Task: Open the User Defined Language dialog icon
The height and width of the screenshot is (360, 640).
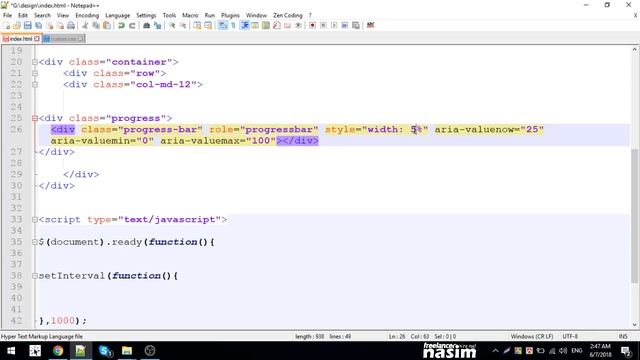Action: (x=255, y=25)
